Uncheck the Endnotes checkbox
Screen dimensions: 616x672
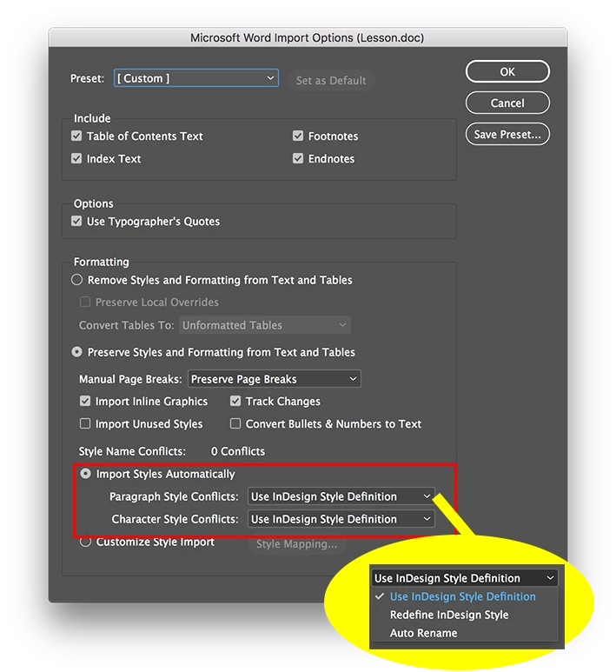pyautogui.click(x=298, y=158)
